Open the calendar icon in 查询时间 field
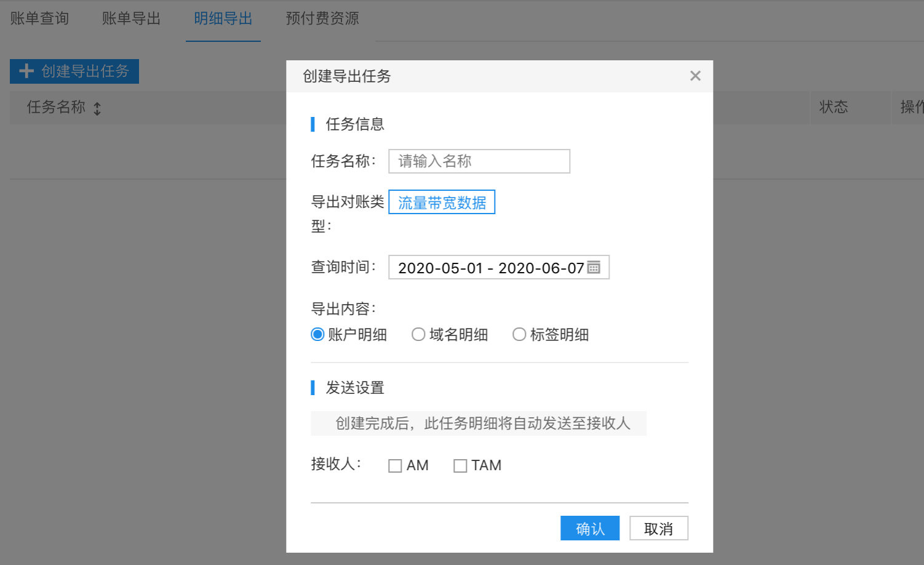The width and height of the screenshot is (924, 565). pyautogui.click(x=594, y=267)
